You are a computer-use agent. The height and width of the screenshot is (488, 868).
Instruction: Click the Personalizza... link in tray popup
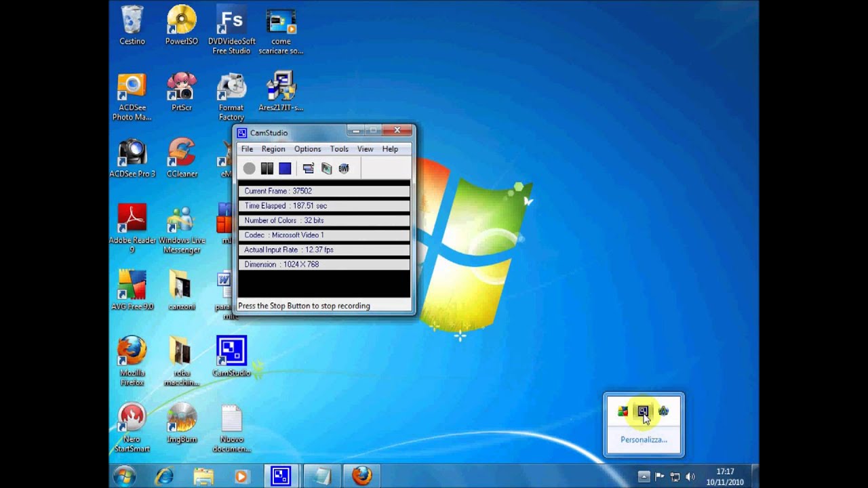click(x=644, y=439)
